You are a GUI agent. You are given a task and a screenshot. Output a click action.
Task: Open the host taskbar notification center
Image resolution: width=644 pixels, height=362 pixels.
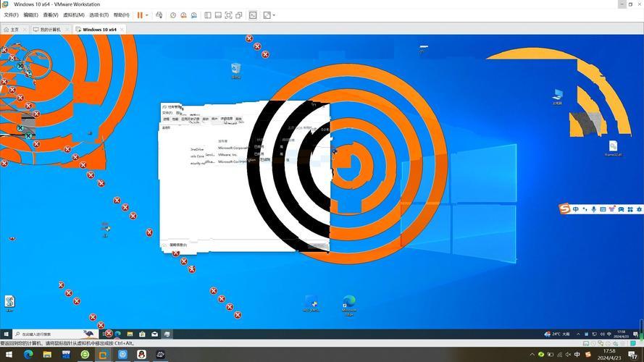pos(634,355)
